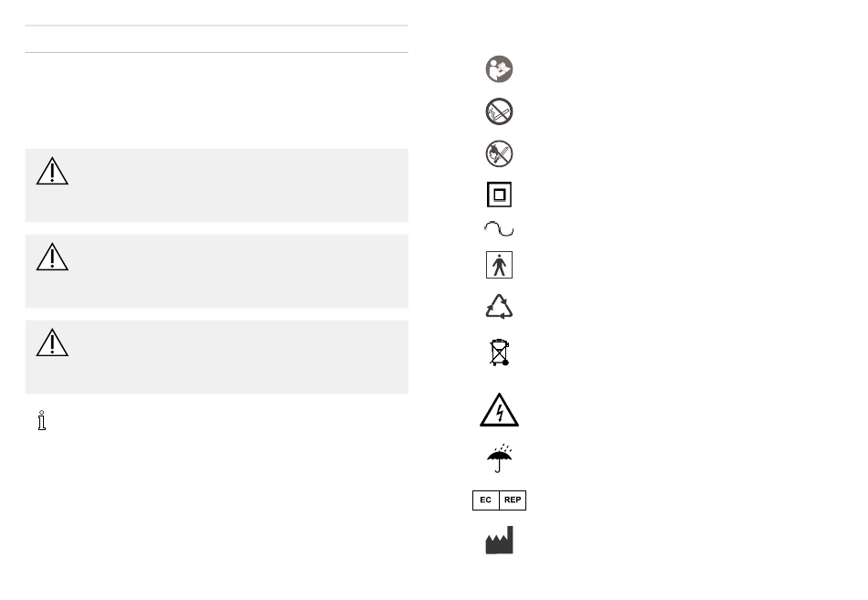The height and width of the screenshot is (600, 868).
Task: Click inside the first gray warning box
Action: pos(217,185)
